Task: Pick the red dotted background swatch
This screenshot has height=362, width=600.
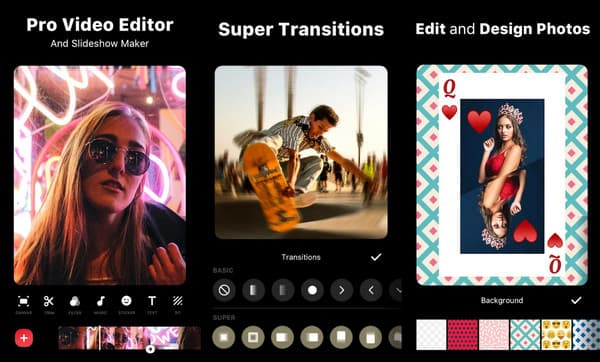Action: [x=463, y=335]
